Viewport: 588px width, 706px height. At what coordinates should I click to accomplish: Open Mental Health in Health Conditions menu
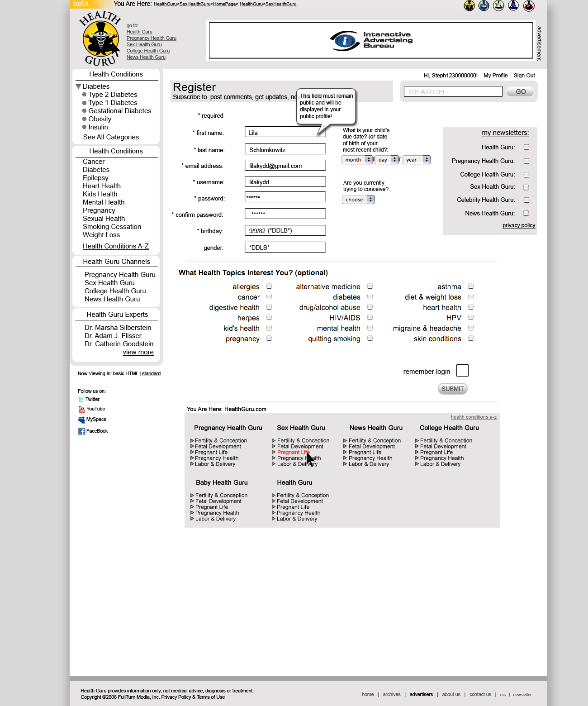click(104, 202)
